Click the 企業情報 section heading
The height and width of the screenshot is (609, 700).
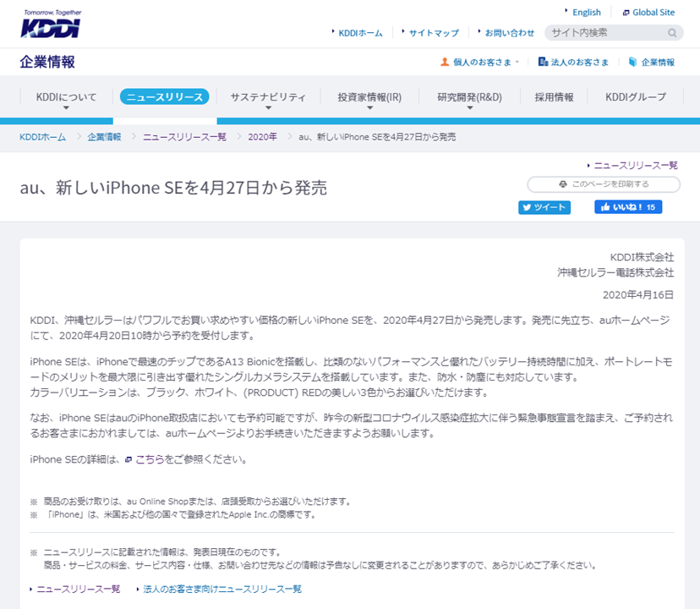(x=46, y=62)
